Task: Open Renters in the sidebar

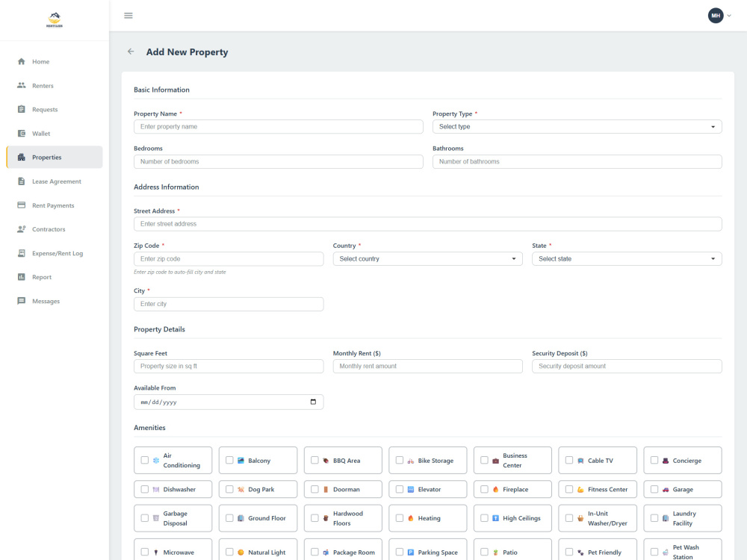Action: [55, 85]
